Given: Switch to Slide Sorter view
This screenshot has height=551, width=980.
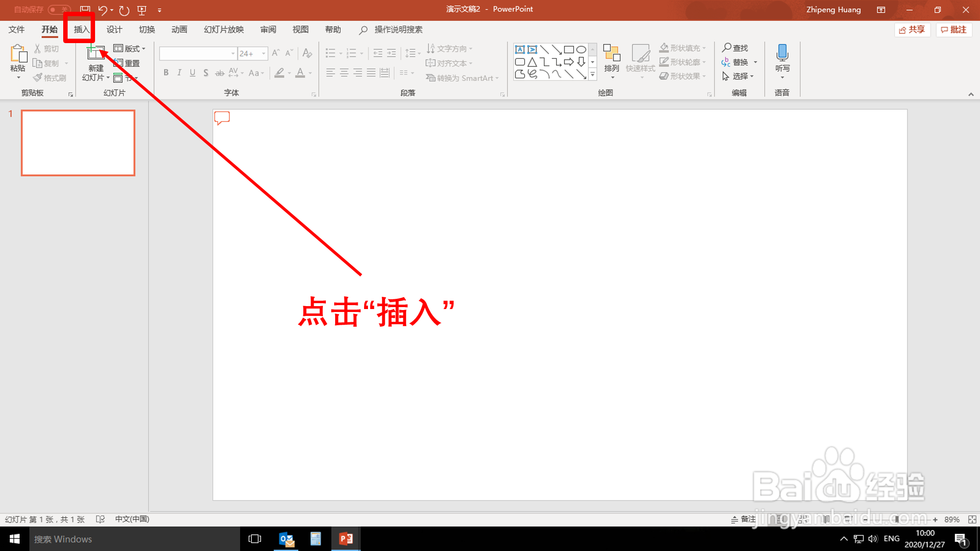Looking at the screenshot, I should [803, 519].
